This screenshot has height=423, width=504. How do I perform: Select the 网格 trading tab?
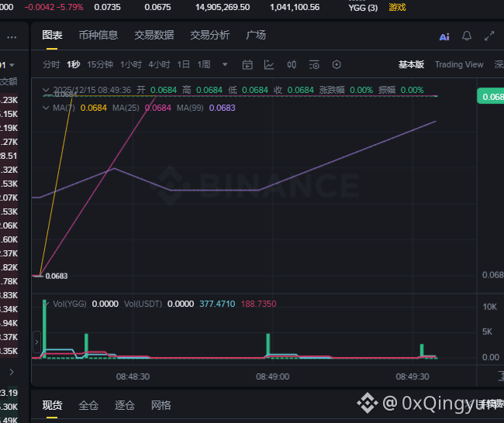pyautogui.click(x=161, y=405)
